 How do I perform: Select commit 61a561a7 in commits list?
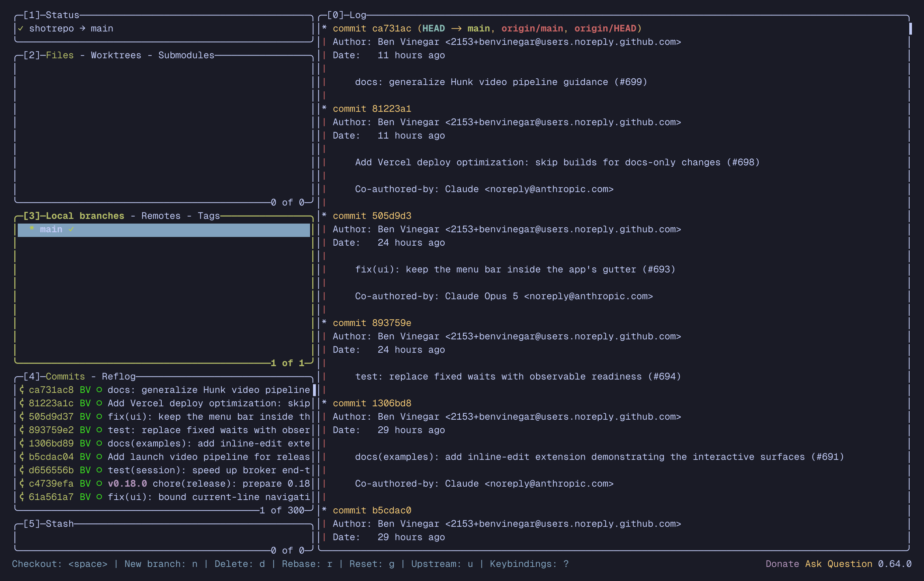[x=164, y=497]
